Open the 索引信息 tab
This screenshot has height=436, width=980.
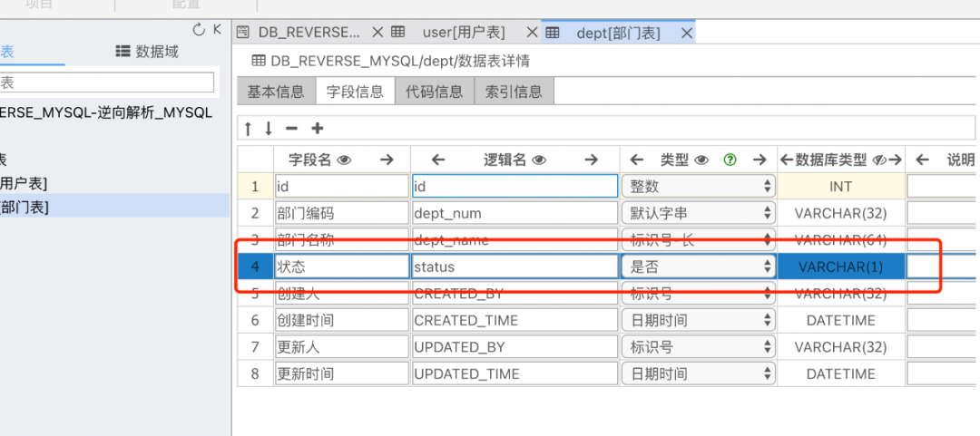point(514,92)
